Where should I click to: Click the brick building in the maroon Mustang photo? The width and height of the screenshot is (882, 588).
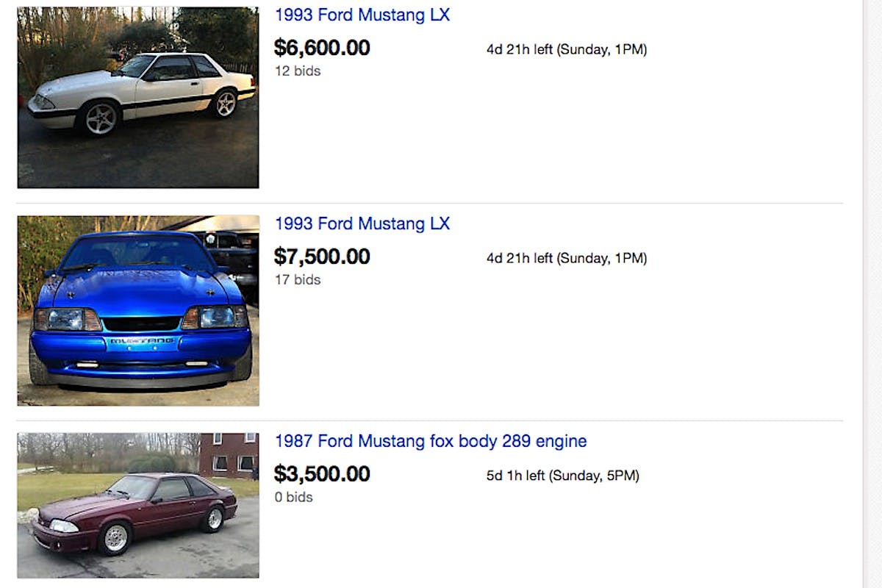[229, 455]
